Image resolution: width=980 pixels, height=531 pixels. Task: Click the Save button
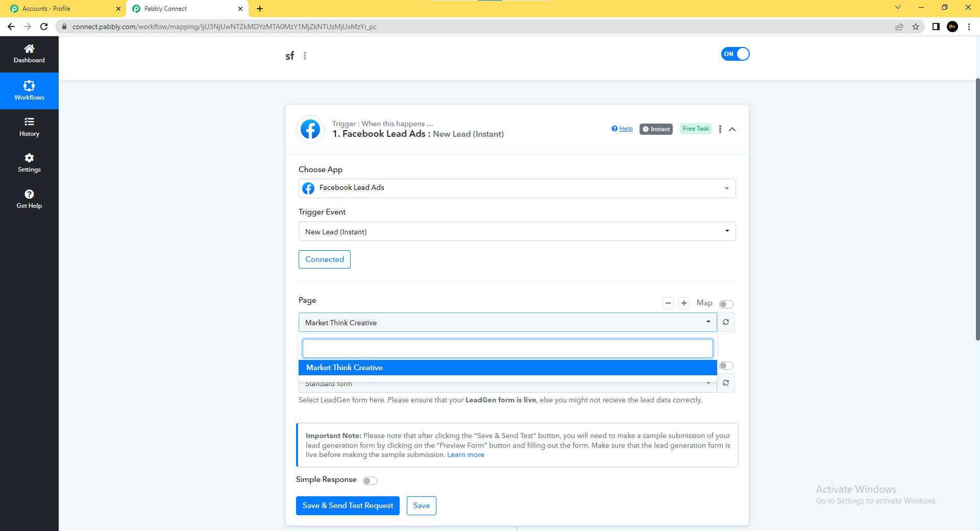pyautogui.click(x=422, y=505)
